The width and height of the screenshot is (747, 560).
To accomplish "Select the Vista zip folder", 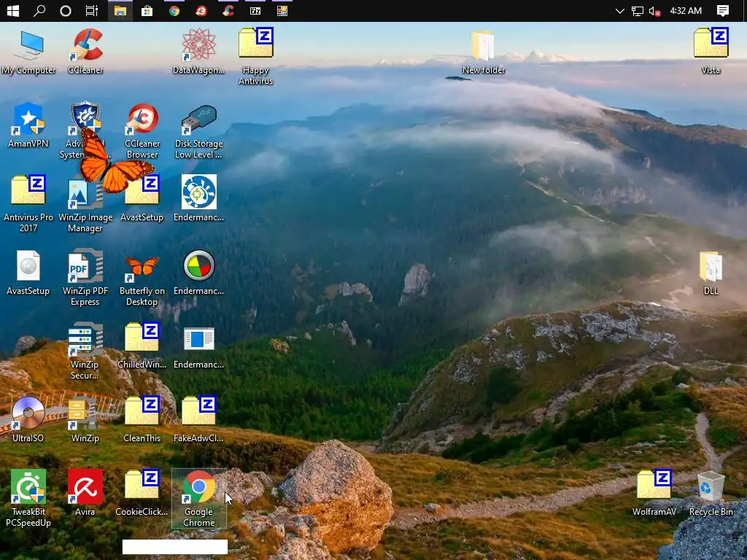I will 711,52.
